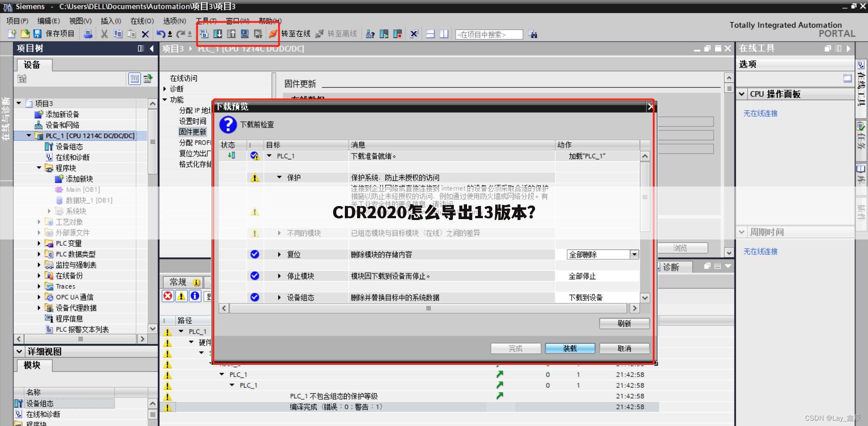Toggle the check mark on 停止模块 row
The image size is (868, 426).
(255, 276)
